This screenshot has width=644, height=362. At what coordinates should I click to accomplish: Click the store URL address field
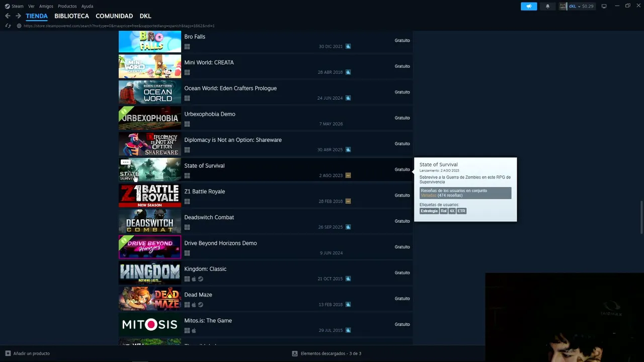tap(119, 26)
